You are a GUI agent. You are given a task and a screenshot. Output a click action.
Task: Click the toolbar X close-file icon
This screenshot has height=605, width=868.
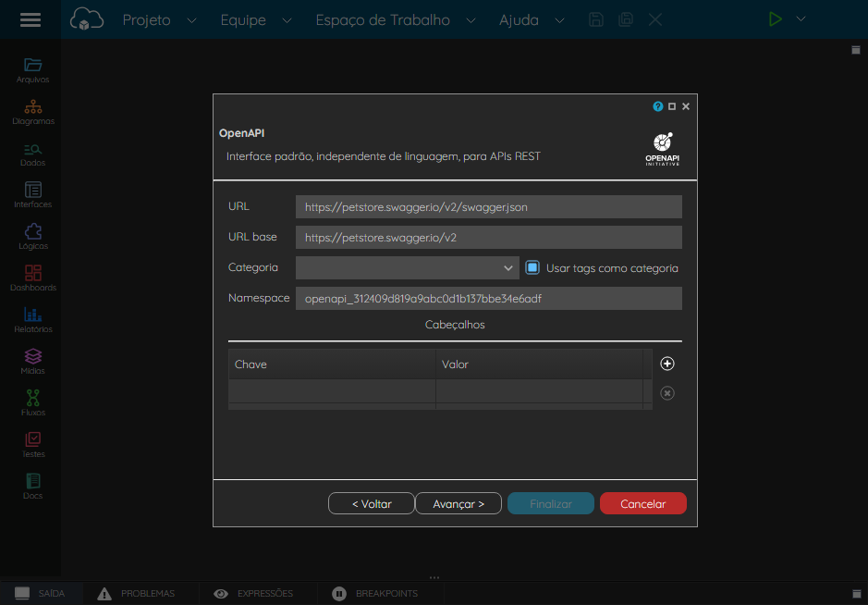[655, 20]
